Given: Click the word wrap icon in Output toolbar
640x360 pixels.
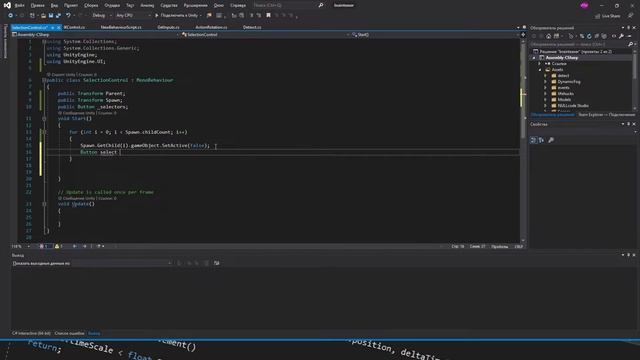Looking at the screenshot, I should click(x=217, y=263).
